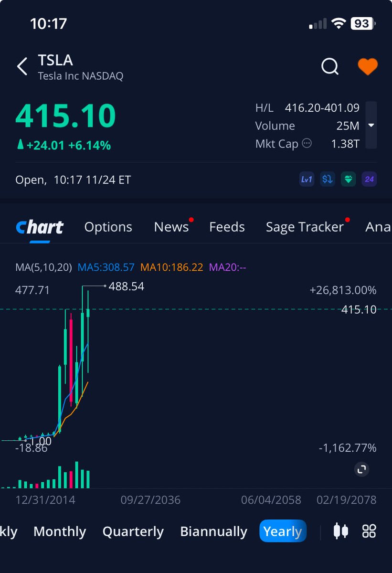Tap Open, 10:17 11/24 ET status
This screenshot has width=392, height=573.
pos(73,180)
